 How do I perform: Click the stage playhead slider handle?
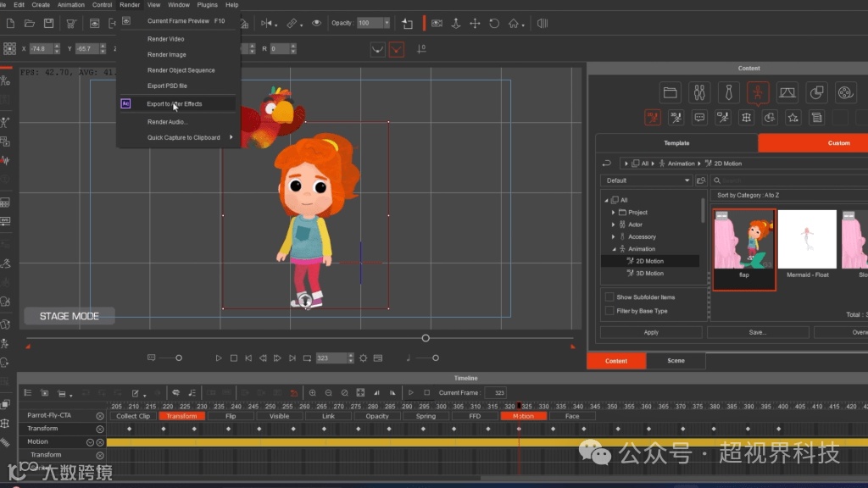point(426,338)
